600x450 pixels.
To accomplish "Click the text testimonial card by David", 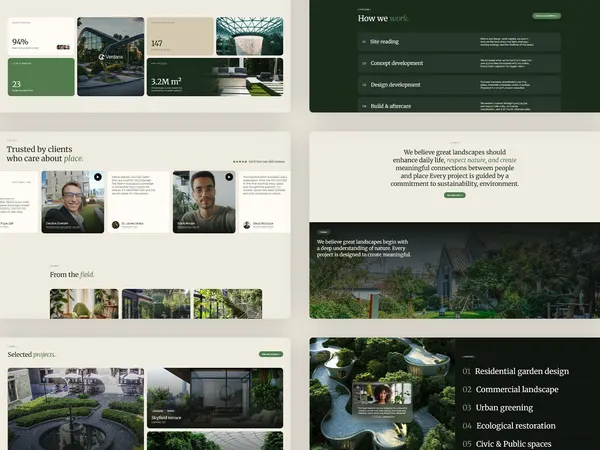I will 265,202.
